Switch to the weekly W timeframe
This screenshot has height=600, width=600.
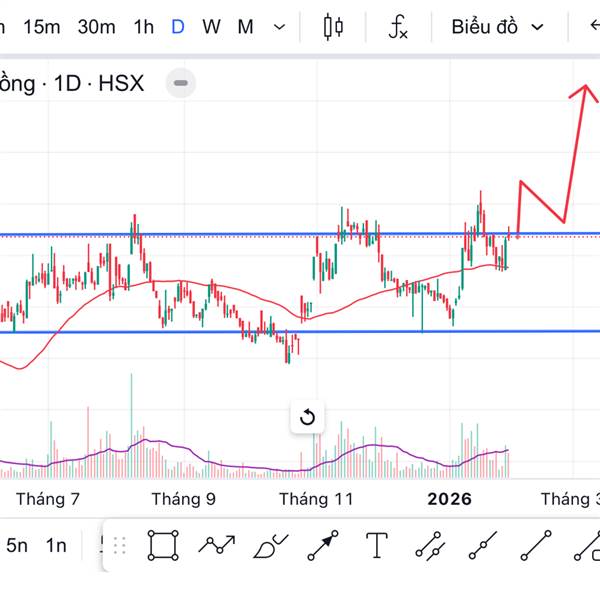coord(211,27)
